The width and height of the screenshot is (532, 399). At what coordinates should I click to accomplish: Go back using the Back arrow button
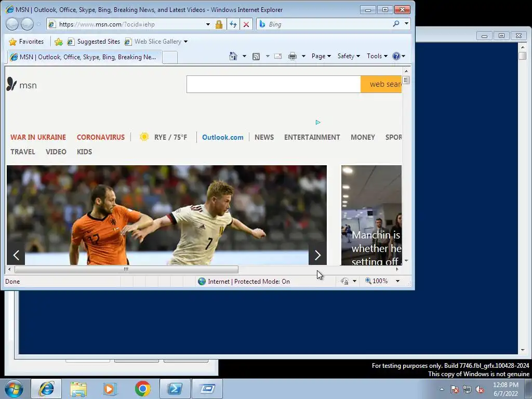tap(12, 24)
